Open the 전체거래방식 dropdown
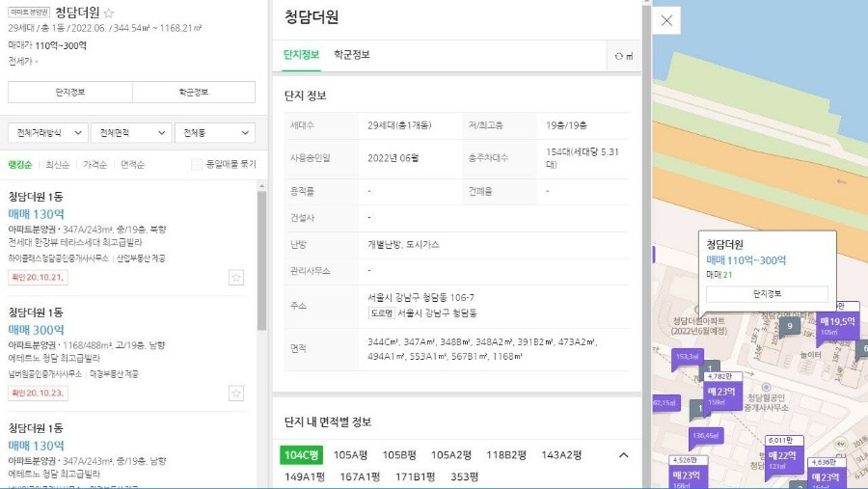The image size is (868, 489). tap(48, 133)
